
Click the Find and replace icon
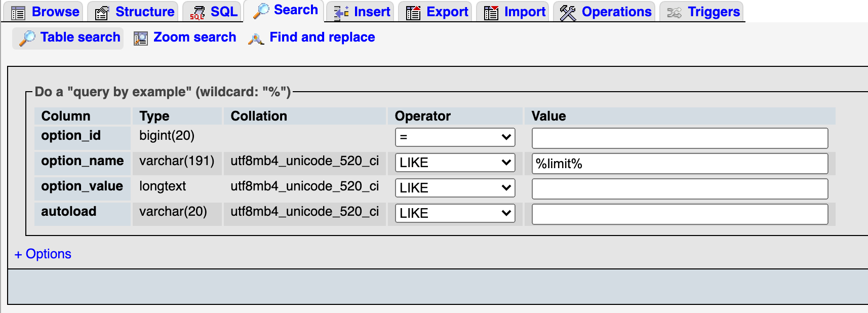(256, 38)
